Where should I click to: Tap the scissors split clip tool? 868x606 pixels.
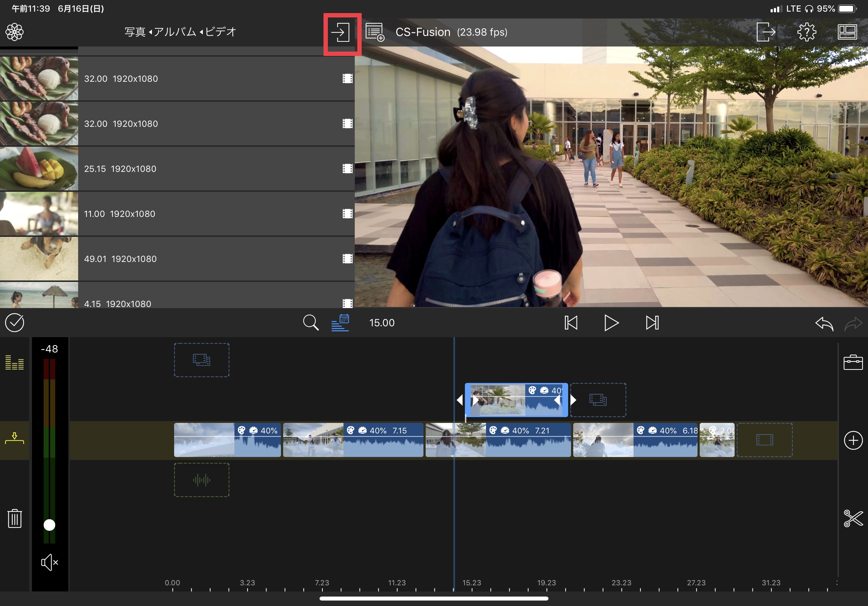tap(853, 518)
